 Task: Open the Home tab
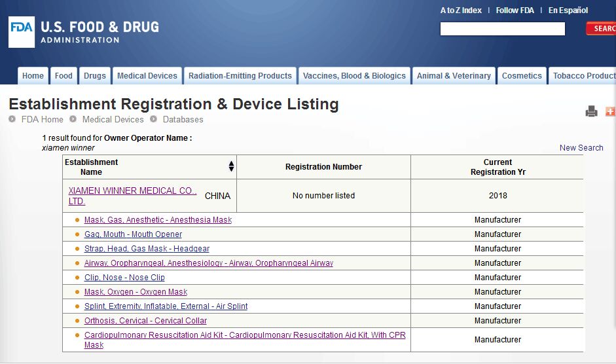33,75
